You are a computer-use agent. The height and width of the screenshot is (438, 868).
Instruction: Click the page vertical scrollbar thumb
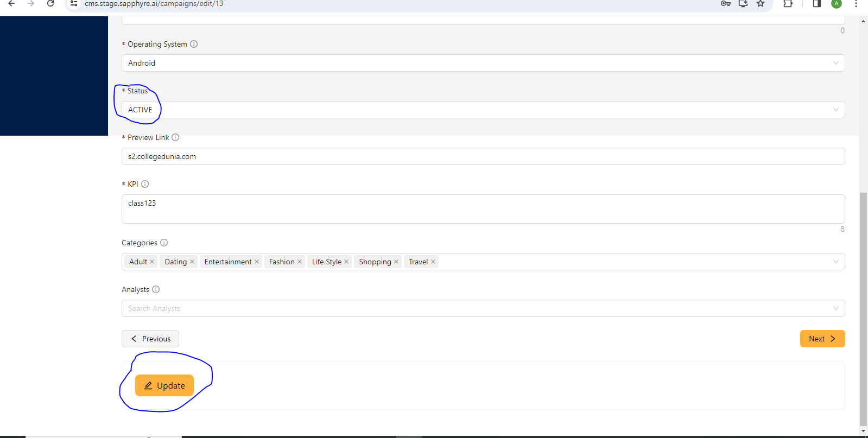[x=863, y=309]
